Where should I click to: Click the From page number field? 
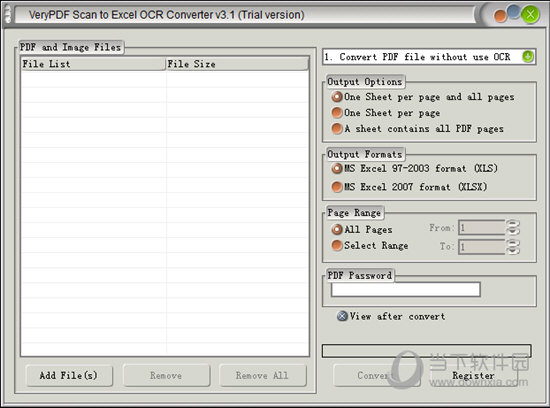481,228
